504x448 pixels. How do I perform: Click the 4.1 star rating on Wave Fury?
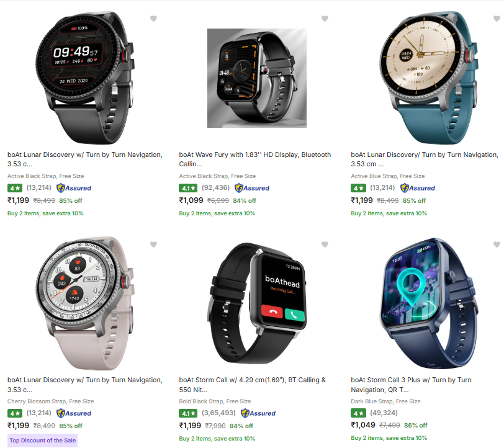pos(188,189)
